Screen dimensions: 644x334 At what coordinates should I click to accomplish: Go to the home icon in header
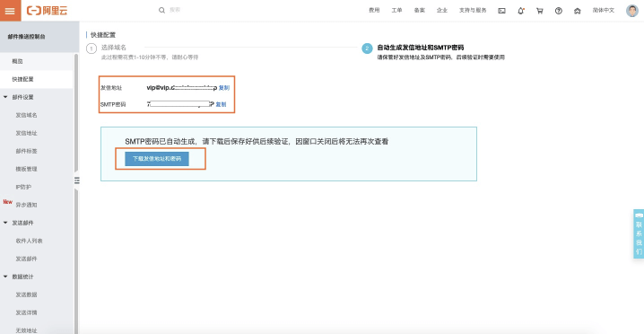click(577, 11)
